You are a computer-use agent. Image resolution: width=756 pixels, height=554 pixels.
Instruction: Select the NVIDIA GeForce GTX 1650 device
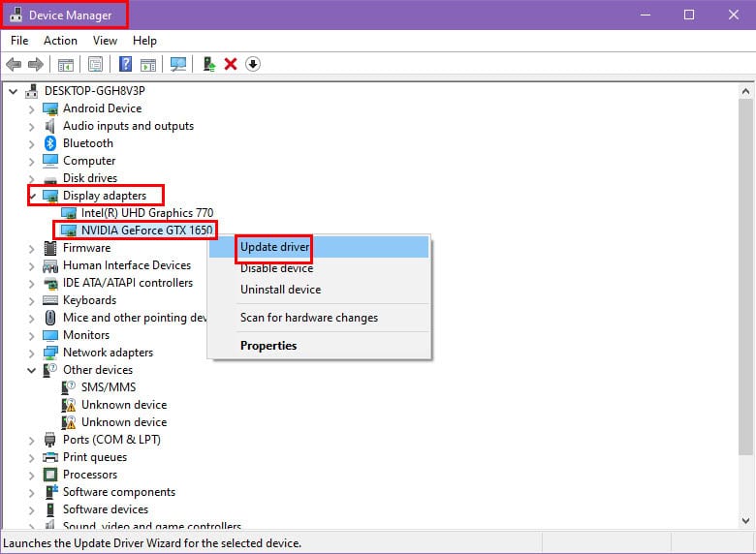point(146,231)
